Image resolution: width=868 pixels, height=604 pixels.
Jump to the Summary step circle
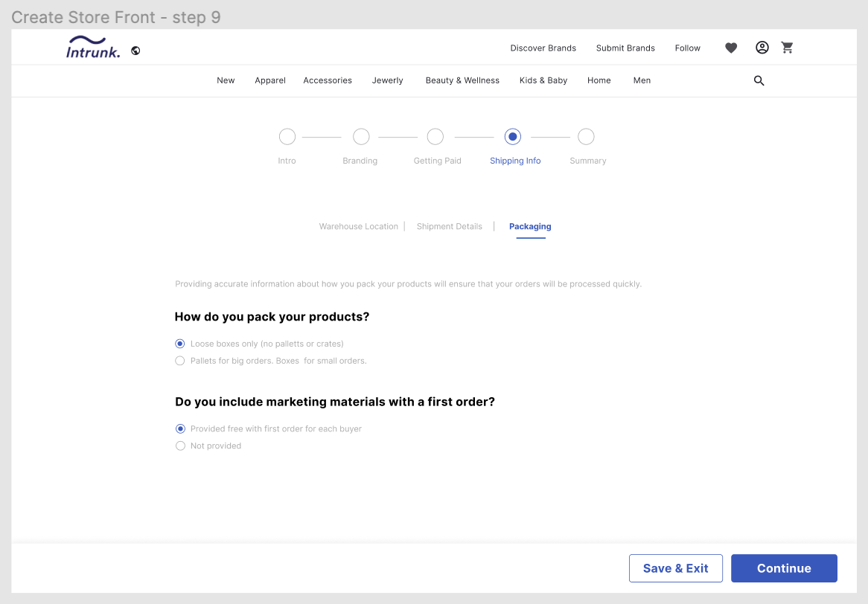586,137
